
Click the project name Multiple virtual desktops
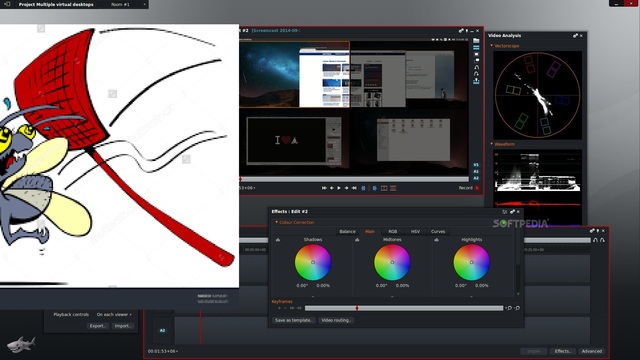[x=56, y=4]
